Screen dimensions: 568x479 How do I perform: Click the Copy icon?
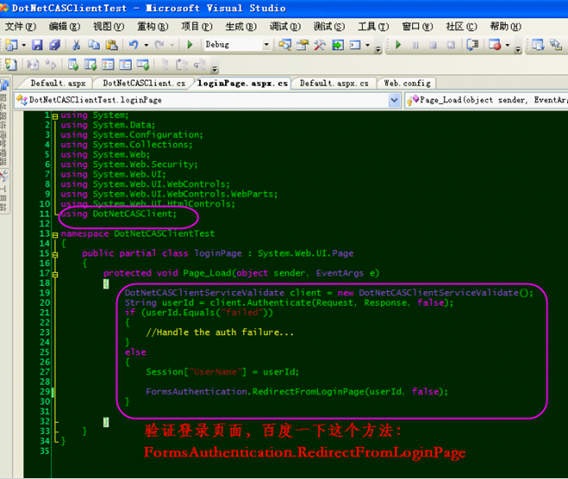94,45
